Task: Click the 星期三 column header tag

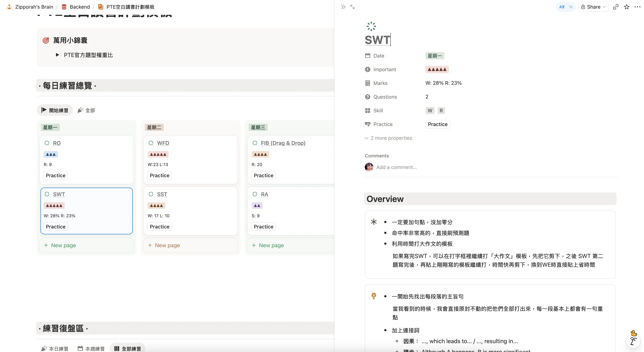Action: [258, 127]
